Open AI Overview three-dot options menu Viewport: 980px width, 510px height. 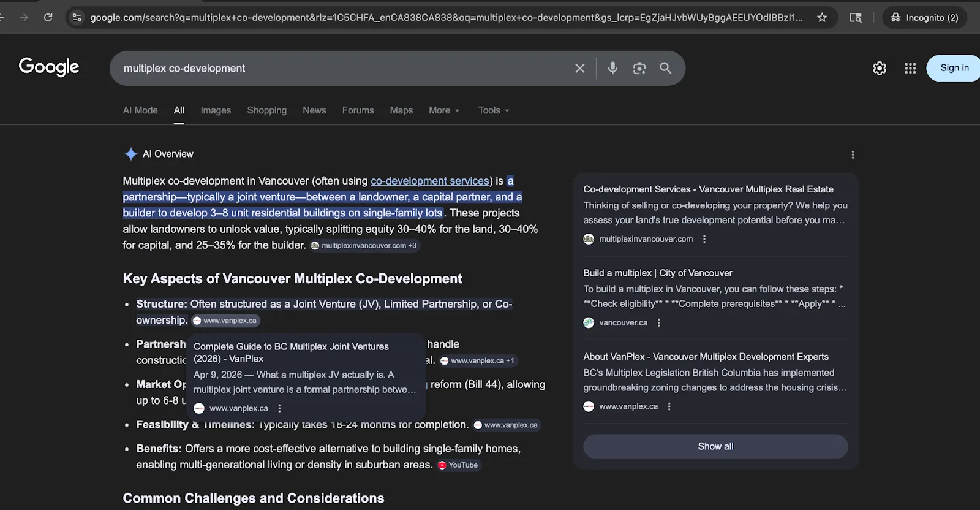click(x=853, y=154)
